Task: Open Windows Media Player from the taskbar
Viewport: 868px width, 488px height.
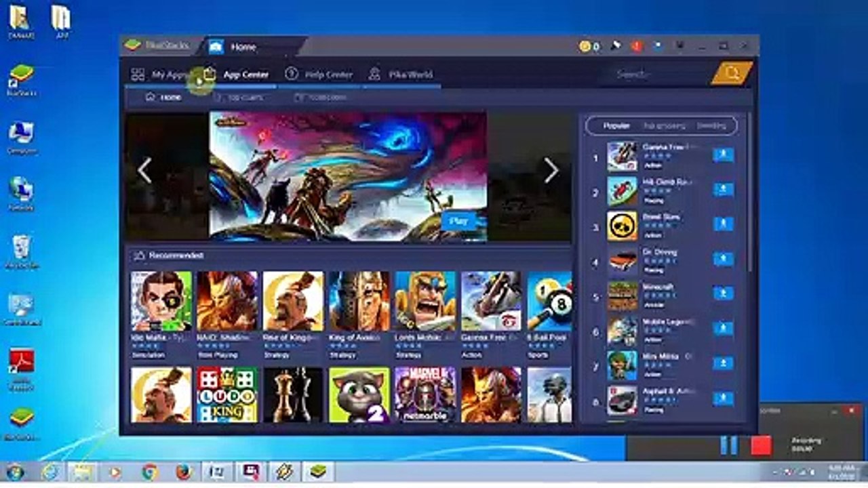Action: click(x=116, y=472)
